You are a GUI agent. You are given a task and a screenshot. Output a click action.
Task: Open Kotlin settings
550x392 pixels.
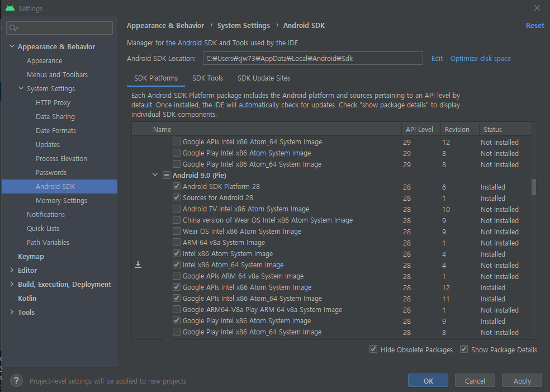27,298
